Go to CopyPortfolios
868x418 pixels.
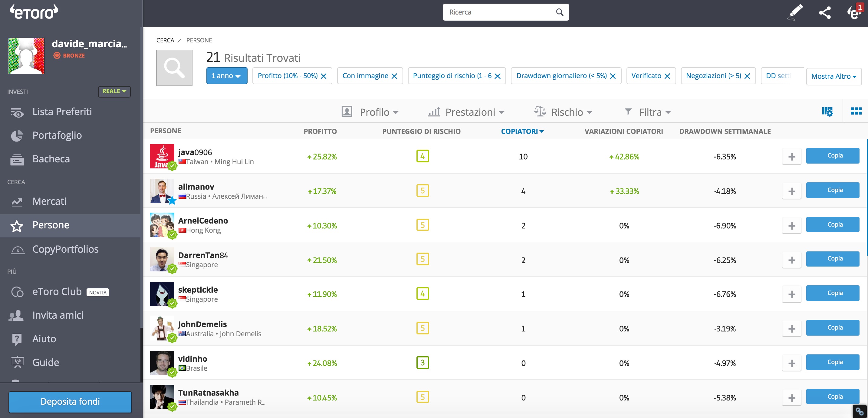coord(65,249)
